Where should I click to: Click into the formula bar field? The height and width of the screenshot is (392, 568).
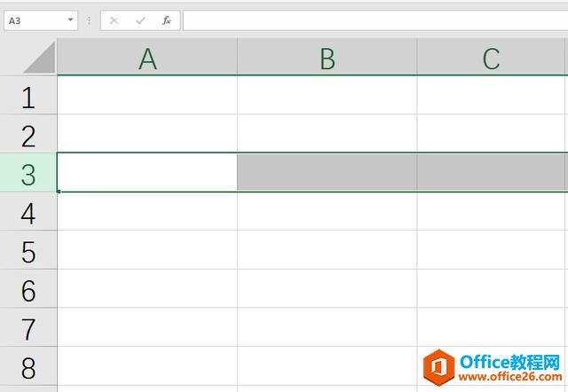[373, 20]
